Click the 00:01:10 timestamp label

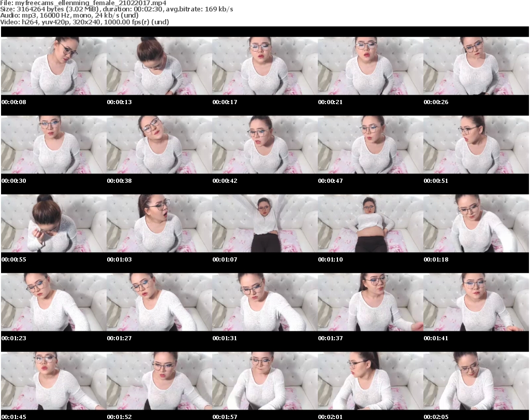[330, 259]
